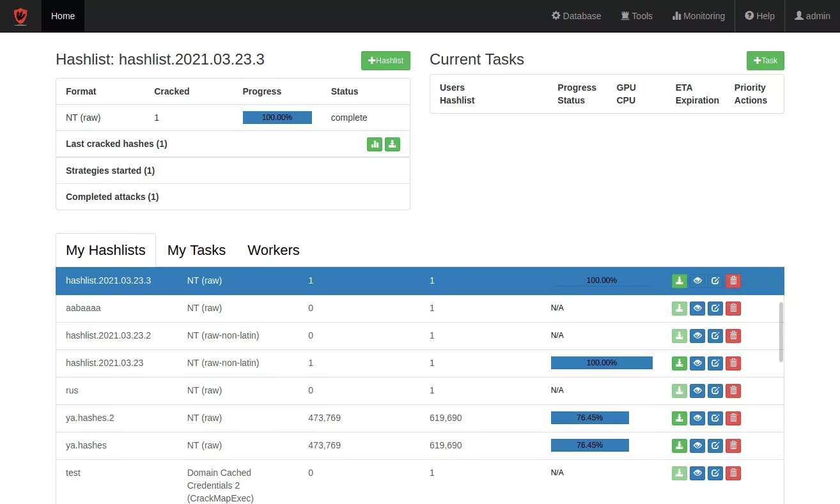Click the eye icon for hashlist.2021.03.23.2
This screenshot has height=504, width=840.
click(697, 335)
